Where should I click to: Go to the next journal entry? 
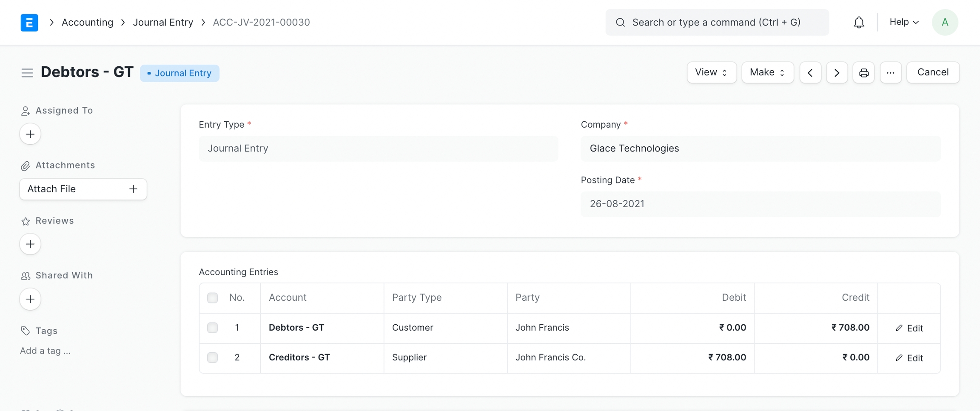[x=837, y=73]
